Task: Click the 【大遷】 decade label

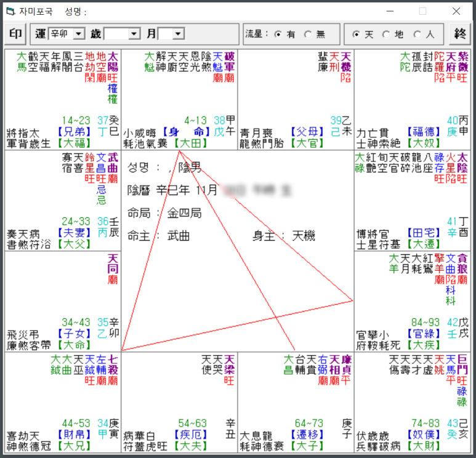Action: (x=424, y=244)
